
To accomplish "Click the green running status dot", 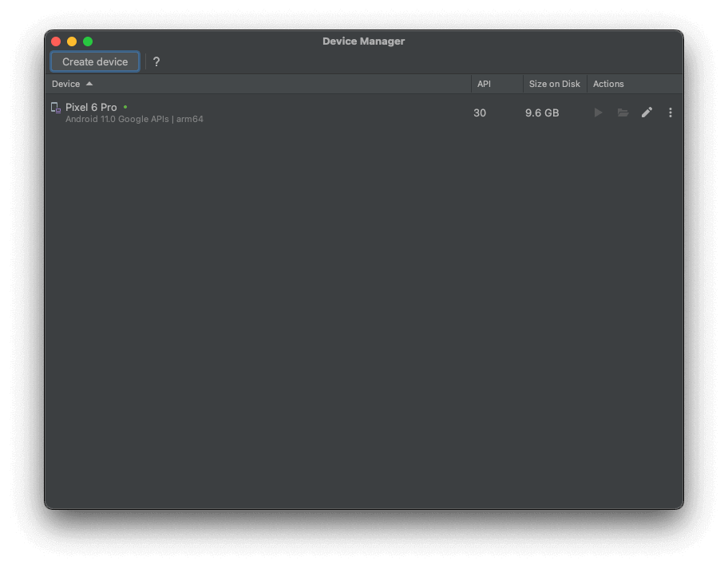I will click(125, 106).
